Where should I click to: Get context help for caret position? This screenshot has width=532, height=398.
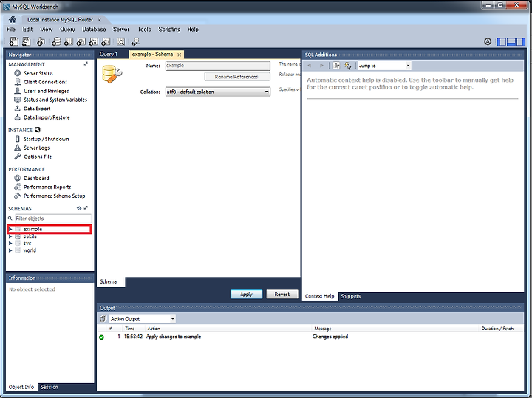point(336,66)
